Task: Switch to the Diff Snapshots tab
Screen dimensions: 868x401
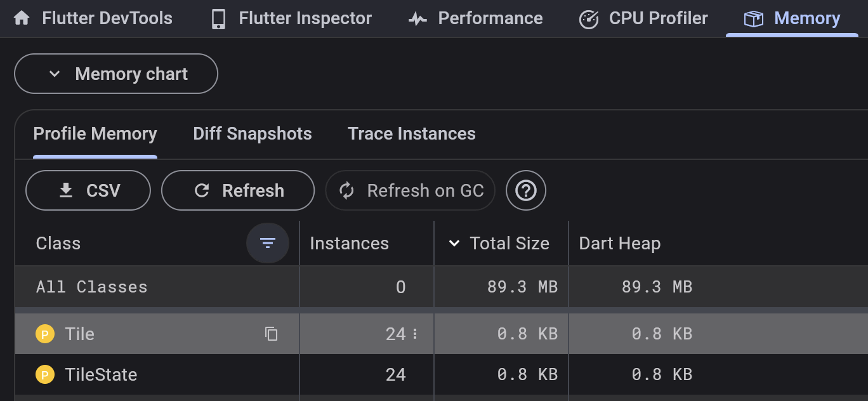Action: 253,134
